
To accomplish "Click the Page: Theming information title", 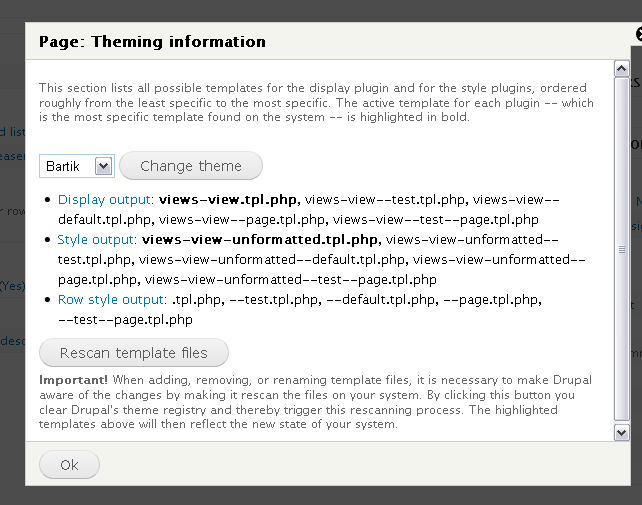I will click(x=152, y=42).
